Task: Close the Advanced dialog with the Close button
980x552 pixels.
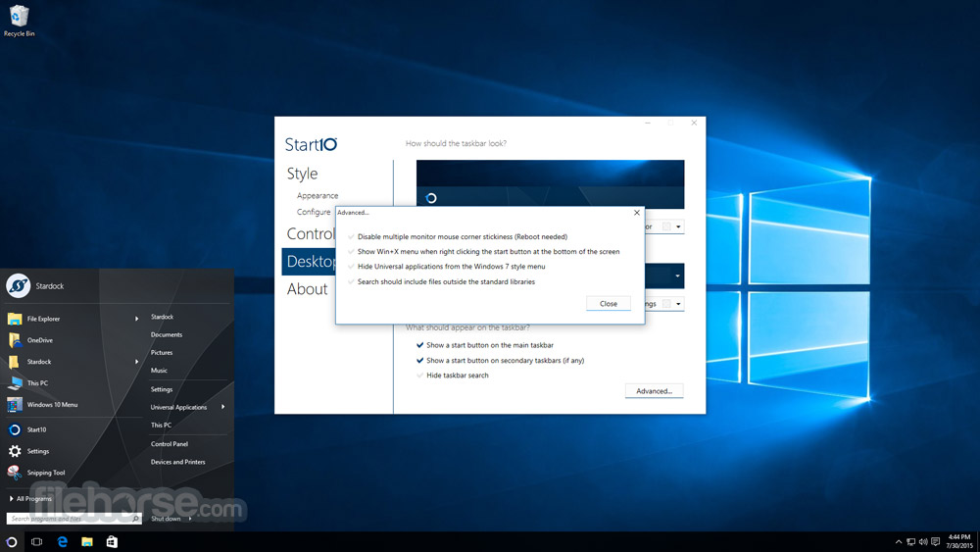Action: 609,304
